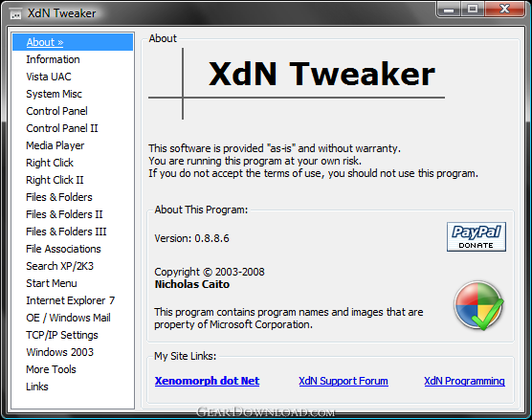Go to the System Misc page
532x420 pixels.
coord(54,94)
